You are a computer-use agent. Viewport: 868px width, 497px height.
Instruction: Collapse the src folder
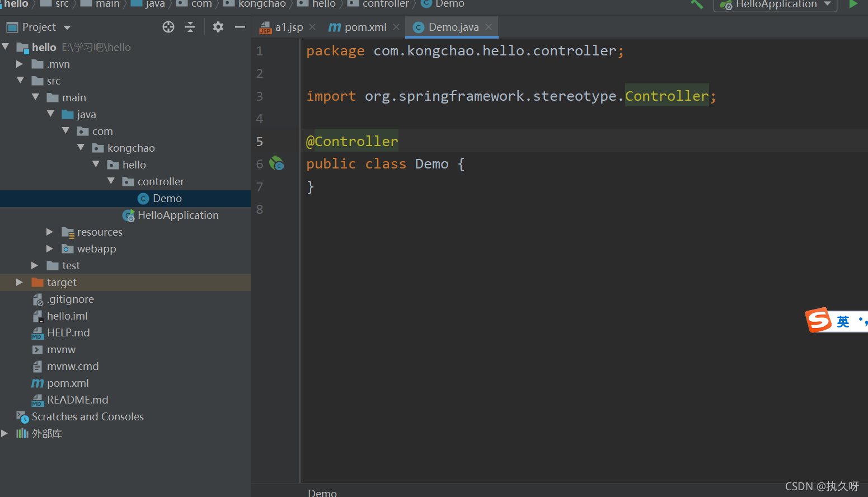pos(21,81)
